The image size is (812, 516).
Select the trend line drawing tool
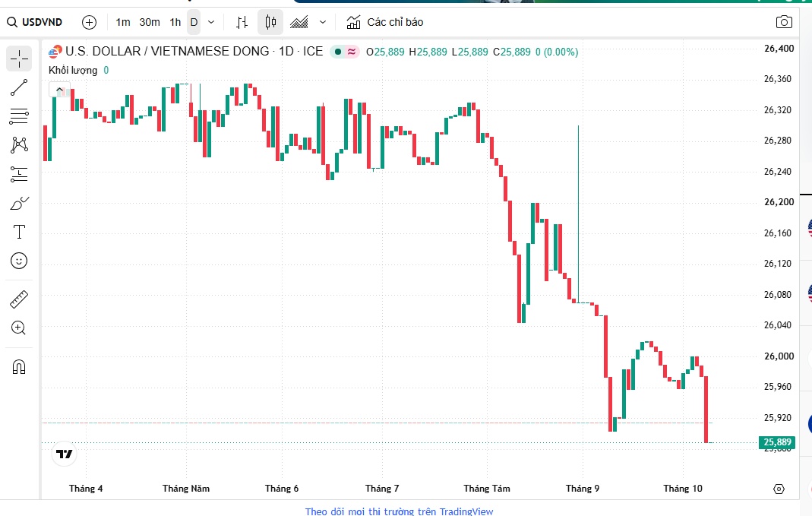[19, 87]
